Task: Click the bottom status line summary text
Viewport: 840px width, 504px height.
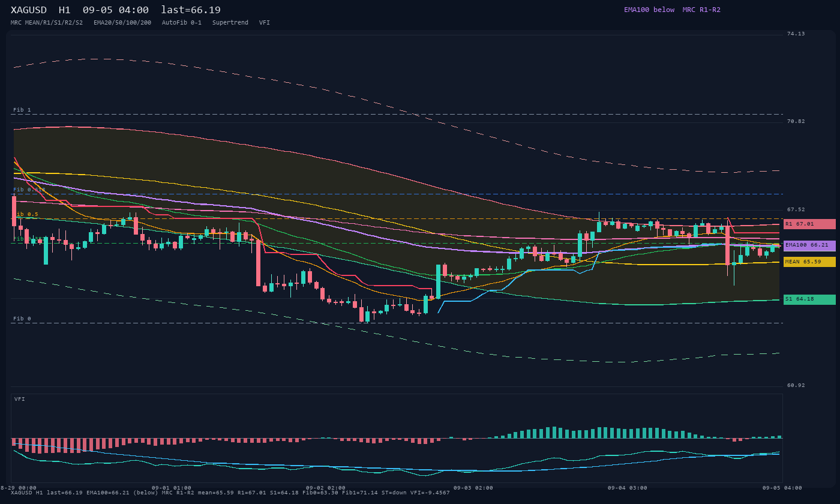Action: click(230, 493)
